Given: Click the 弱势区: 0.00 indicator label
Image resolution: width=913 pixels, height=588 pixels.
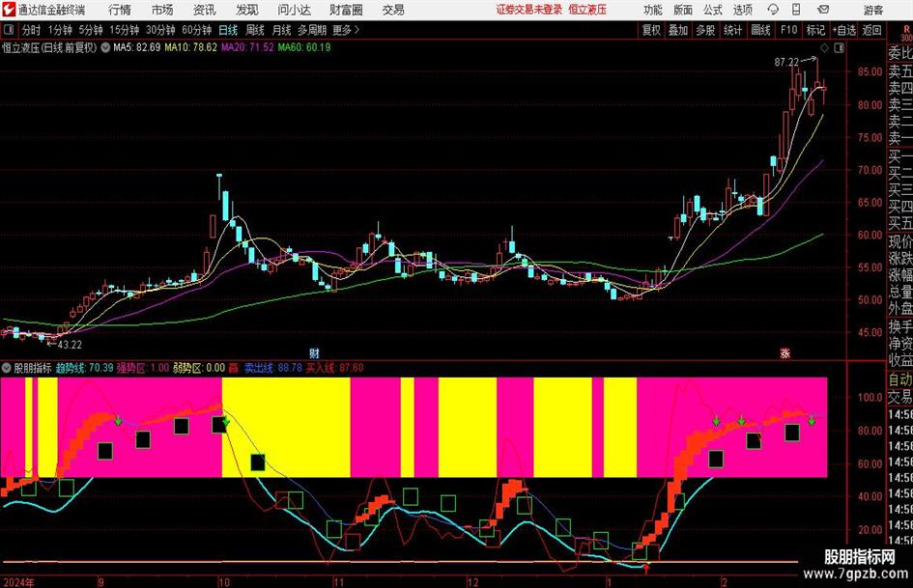Looking at the screenshot, I should [x=199, y=368].
